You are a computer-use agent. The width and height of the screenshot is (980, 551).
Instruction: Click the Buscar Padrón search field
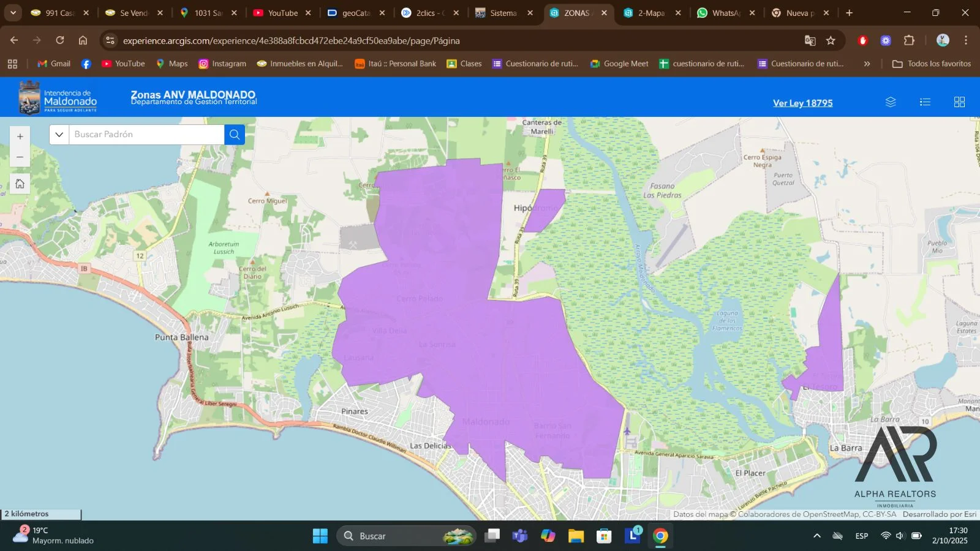(147, 135)
